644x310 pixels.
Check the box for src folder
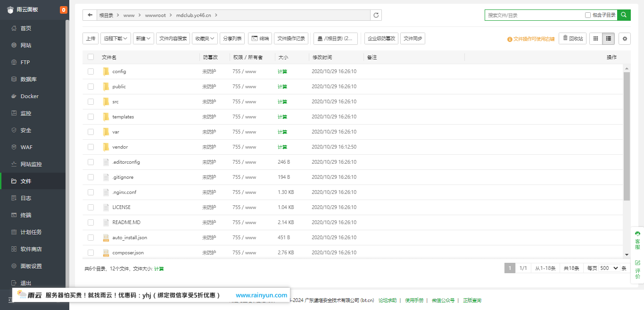[x=91, y=102]
